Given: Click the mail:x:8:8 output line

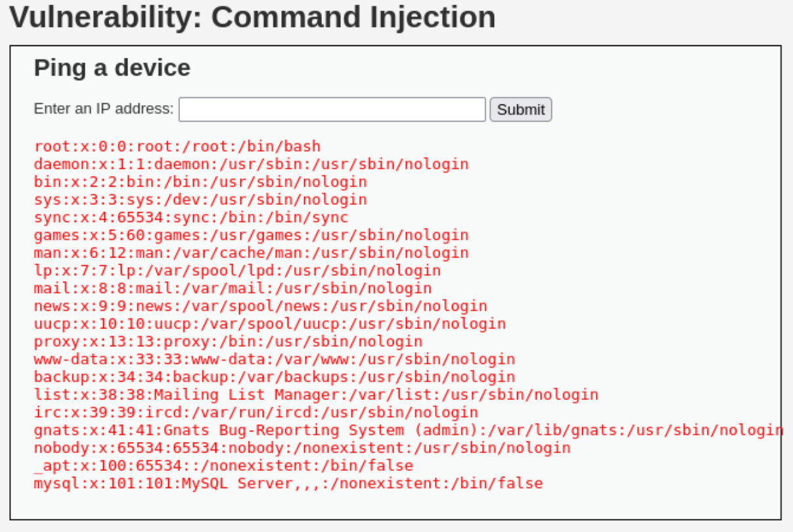Looking at the screenshot, I should [x=233, y=288].
